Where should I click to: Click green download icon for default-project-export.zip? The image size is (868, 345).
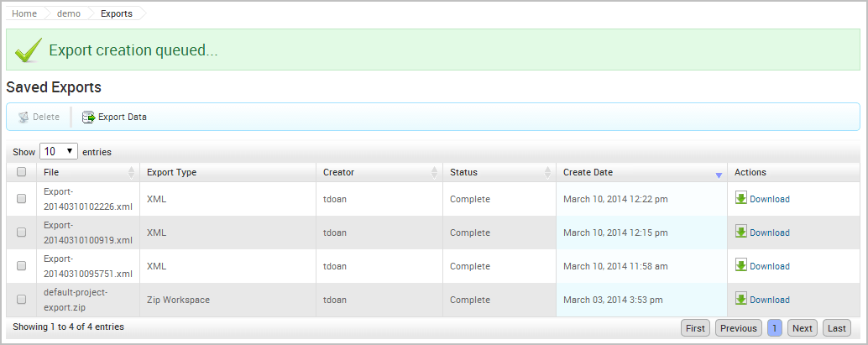point(740,299)
